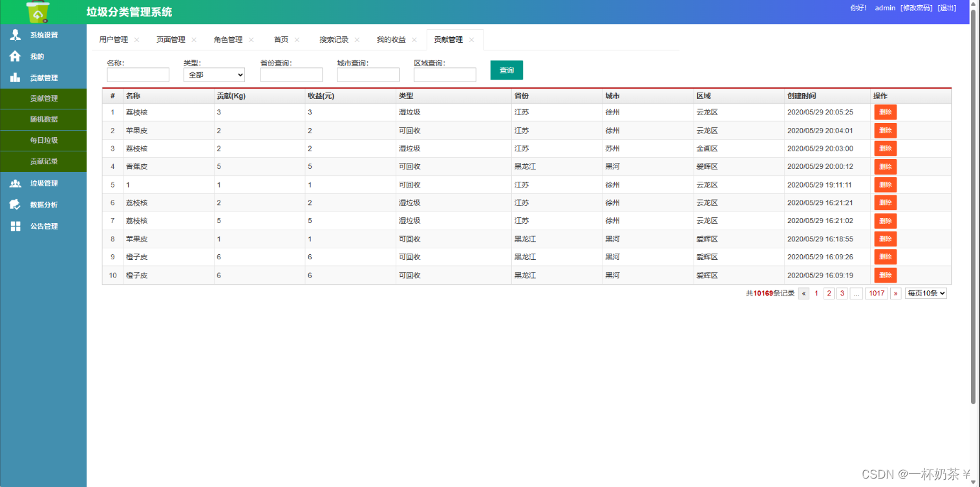Image resolution: width=980 pixels, height=487 pixels.
Task: Delete row 2 苹果皮 at 20:04:01
Action: click(x=886, y=130)
